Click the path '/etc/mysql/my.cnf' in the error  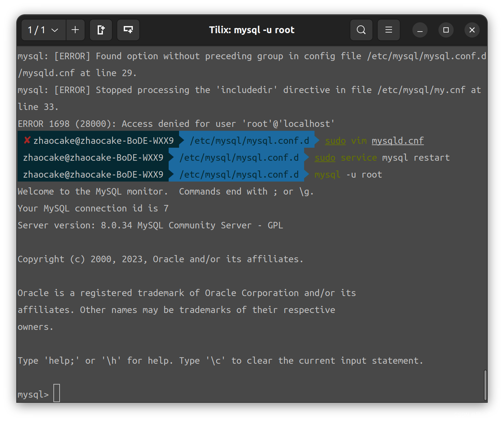[421, 90]
